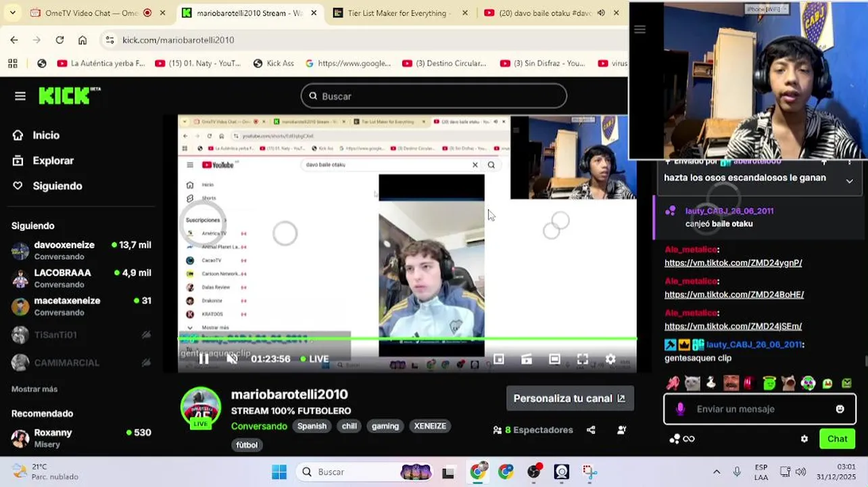Open recommended channel Roxanny
This screenshot has width=868, height=487.
point(81,438)
